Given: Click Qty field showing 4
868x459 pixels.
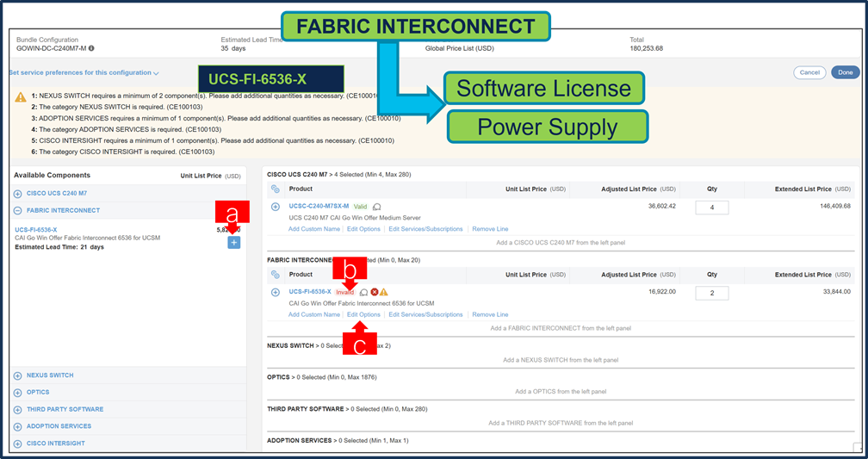Looking at the screenshot, I should point(712,208).
